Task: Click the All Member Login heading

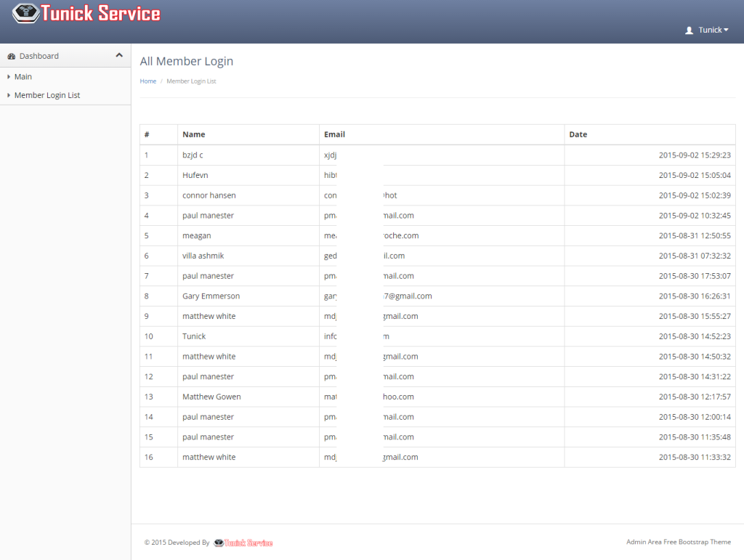Action: tap(187, 61)
